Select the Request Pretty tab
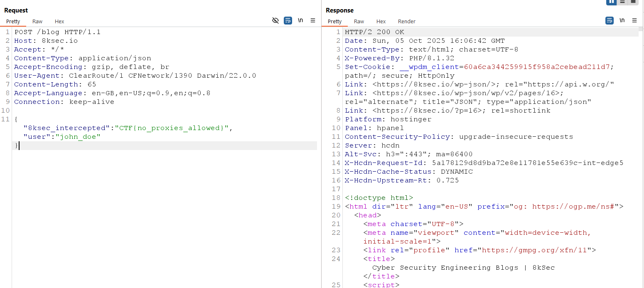 coord(13,21)
